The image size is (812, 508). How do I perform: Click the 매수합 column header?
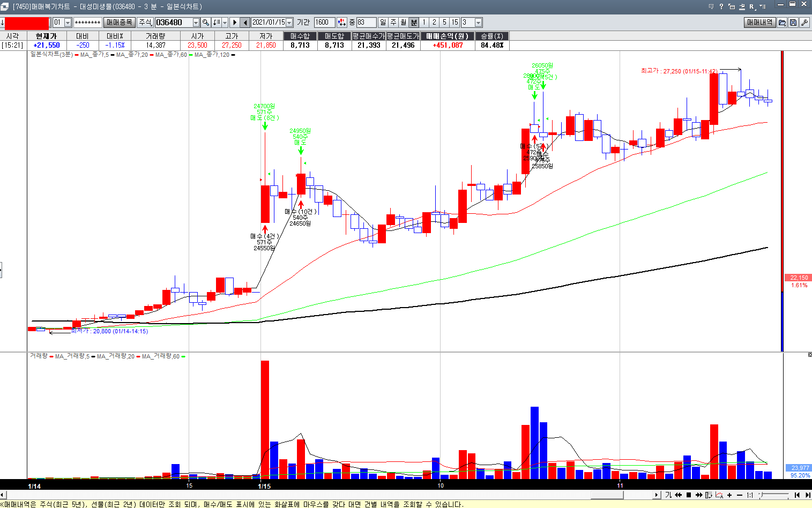click(300, 36)
